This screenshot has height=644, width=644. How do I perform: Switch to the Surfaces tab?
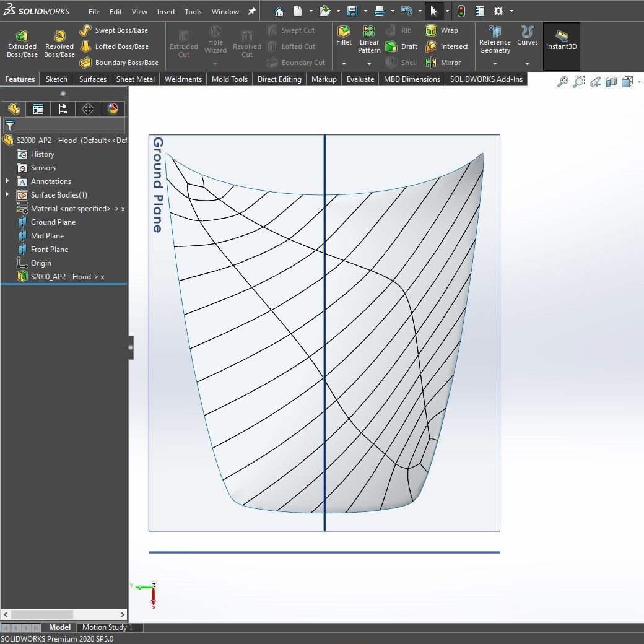[92, 79]
